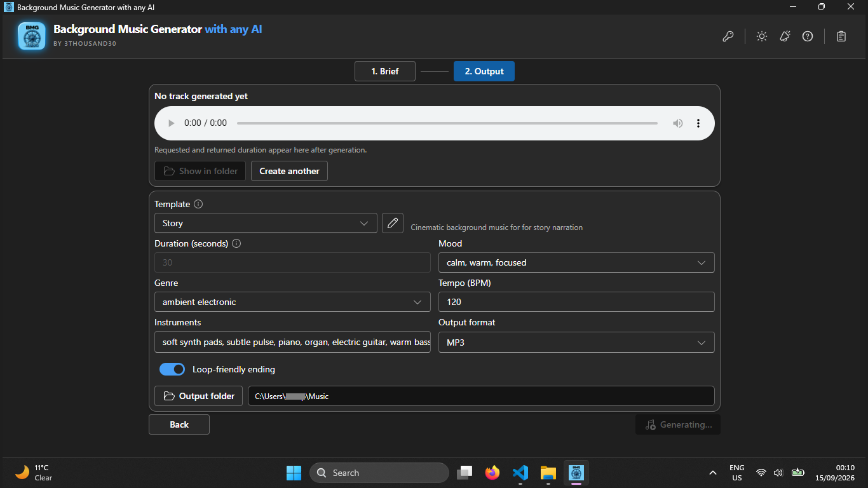Open the Output format MP3 dropdown
Image resolution: width=868 pixels, height=488 pixels.
pyautogui.click(x=576, y=342)
